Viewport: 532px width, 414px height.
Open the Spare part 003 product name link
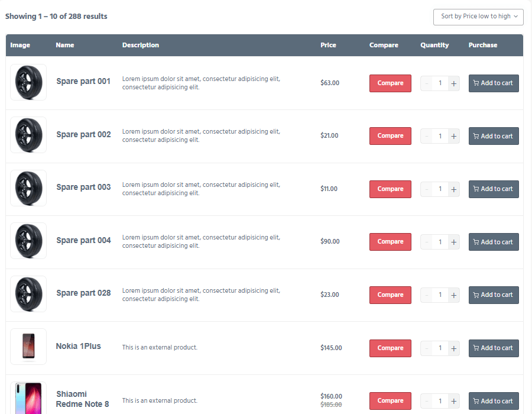pos(83,187)
